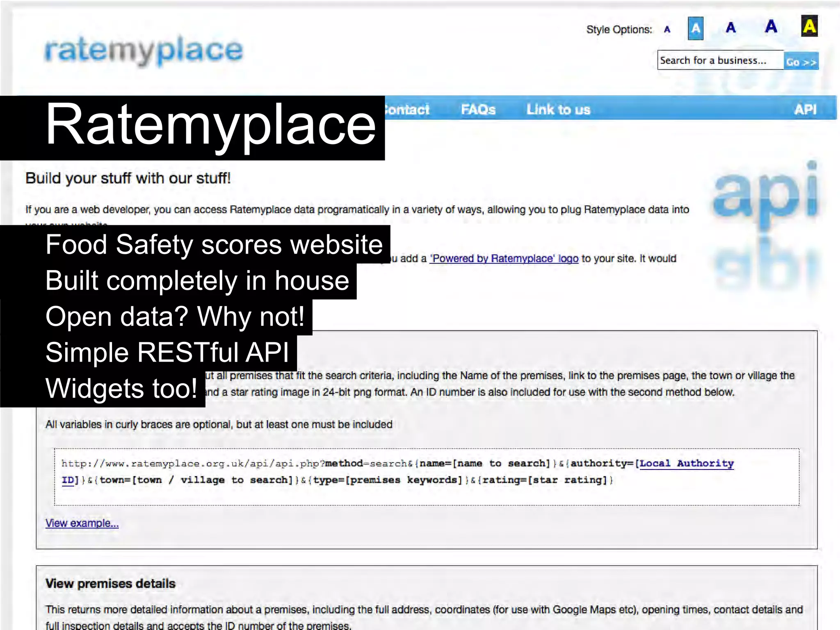Viewport: 840px width, 630px height.
Task: Click the 'Simple RESTful API' slide text
Action: 167,353
